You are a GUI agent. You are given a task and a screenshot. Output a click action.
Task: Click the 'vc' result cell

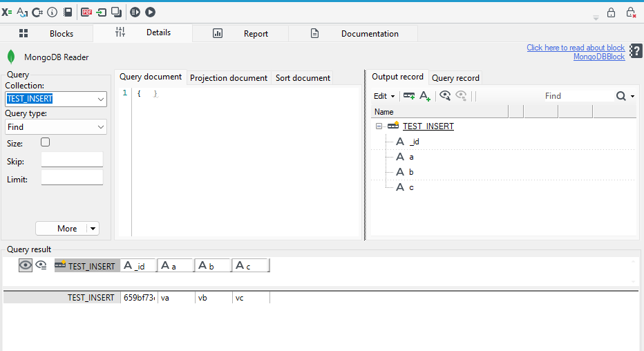tap(251, 298)
